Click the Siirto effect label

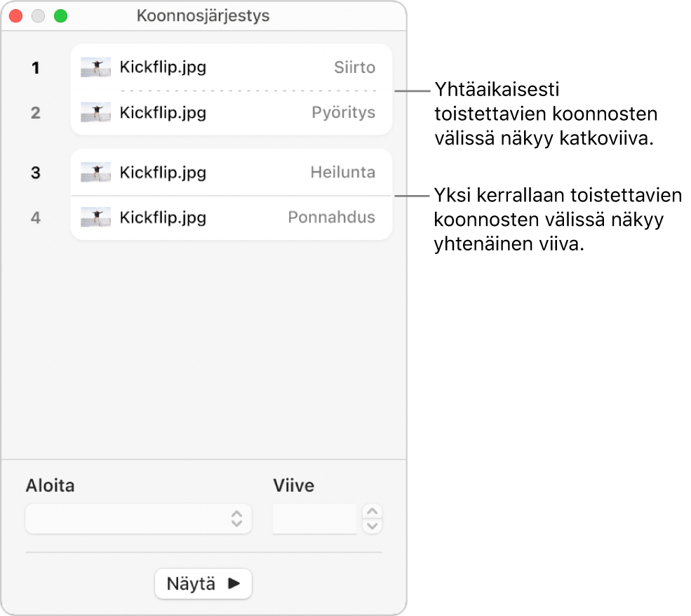click(x=355, y=67)
